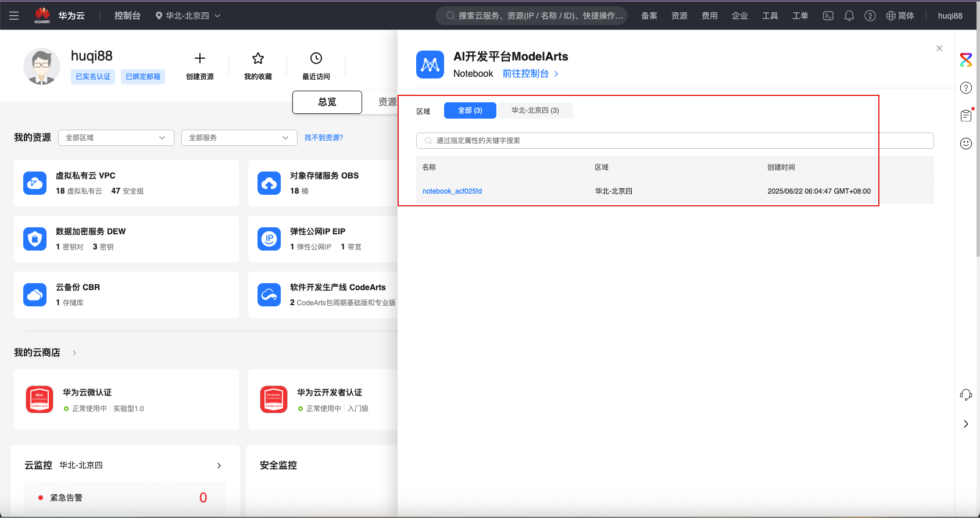Click the huqi88 profile avatar

pos(42,66)
